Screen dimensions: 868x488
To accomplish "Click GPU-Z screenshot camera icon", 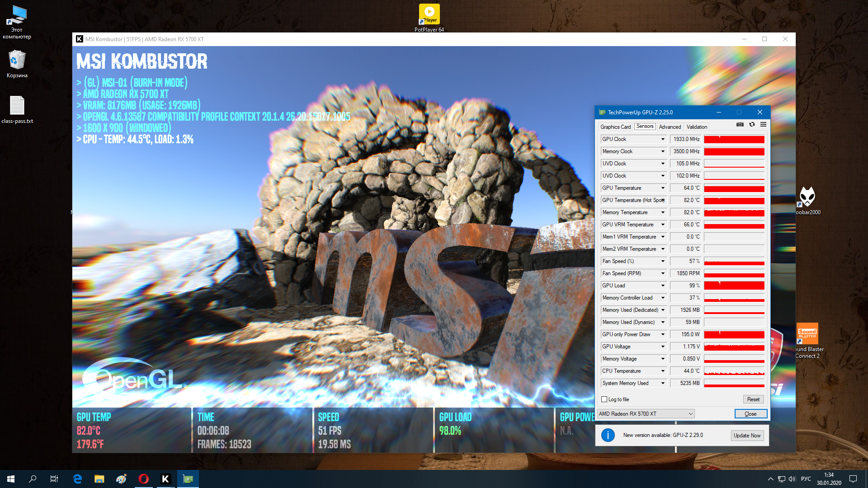I will click(x=740, y=125).
